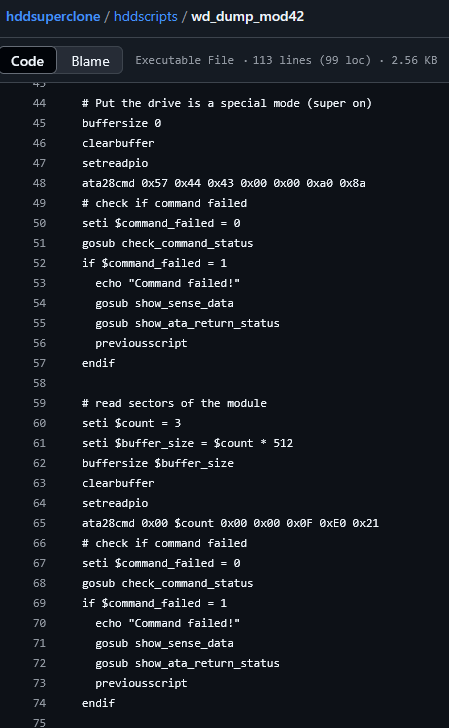449x728 pixels.
Task: Click the 'Put the drive' comment line
Action: (227, 103)
